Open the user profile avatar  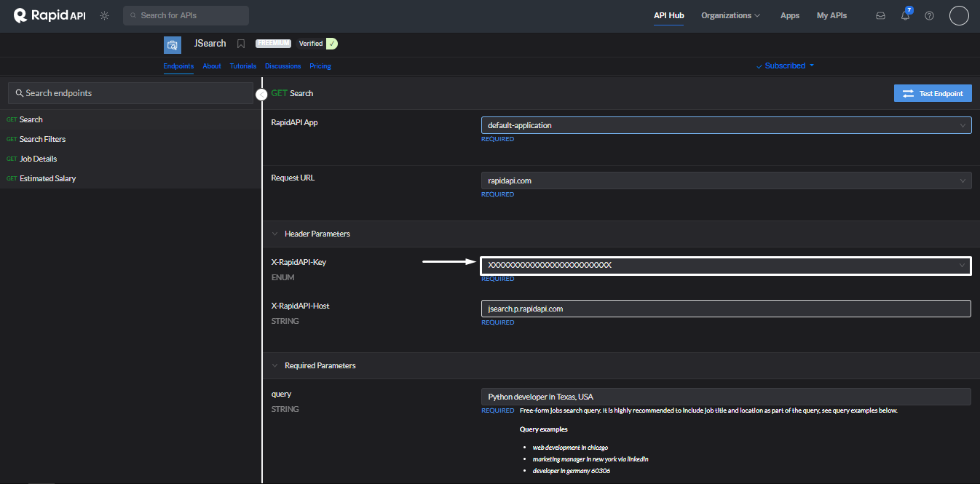[959, 15]
